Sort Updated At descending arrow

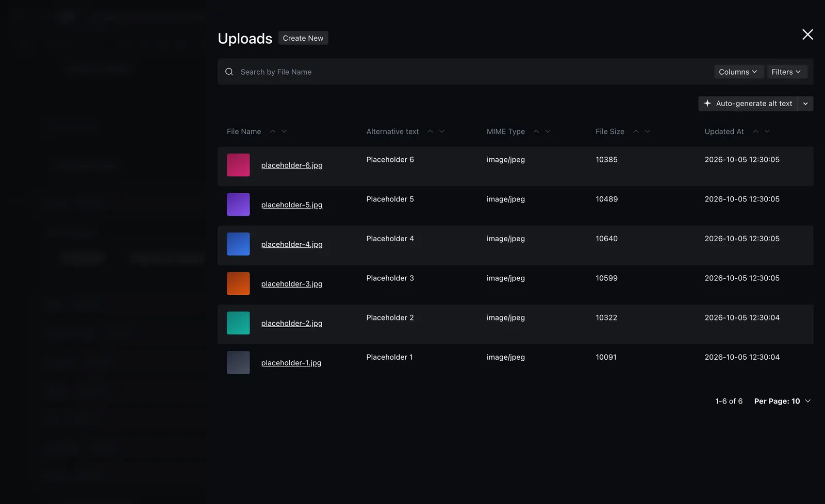tap(767, 131)
